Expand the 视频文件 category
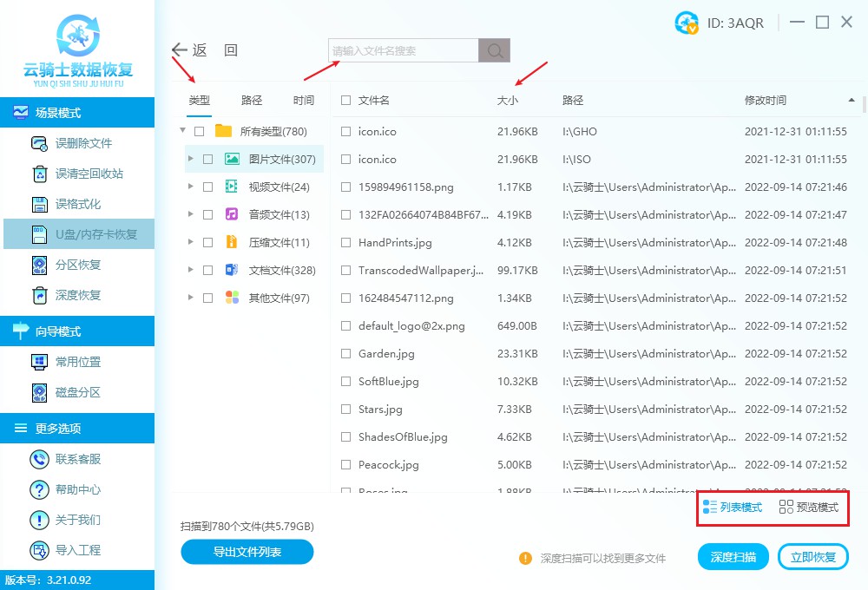Screen dimensions: 868x590 (x=191, y=186)
